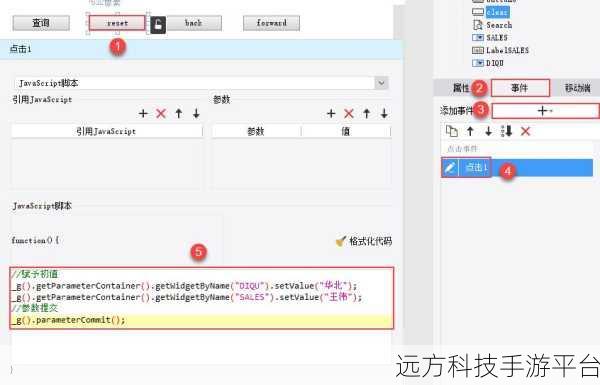This screenshot has width=600, height=385.
Task: Click the 值 column header
Action: [x=346, y=131]
